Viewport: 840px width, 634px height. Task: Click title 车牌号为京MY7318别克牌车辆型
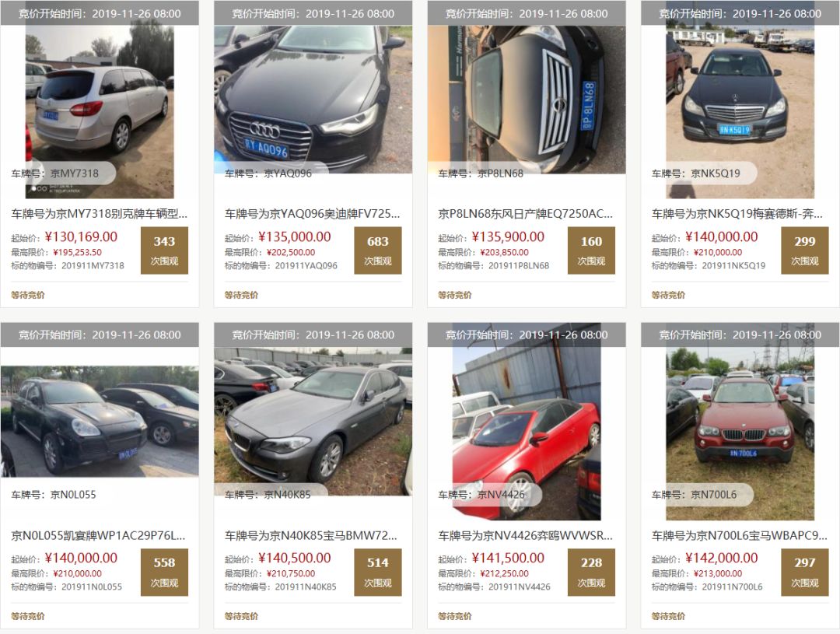pyautogui.click(x=100, y=214)
